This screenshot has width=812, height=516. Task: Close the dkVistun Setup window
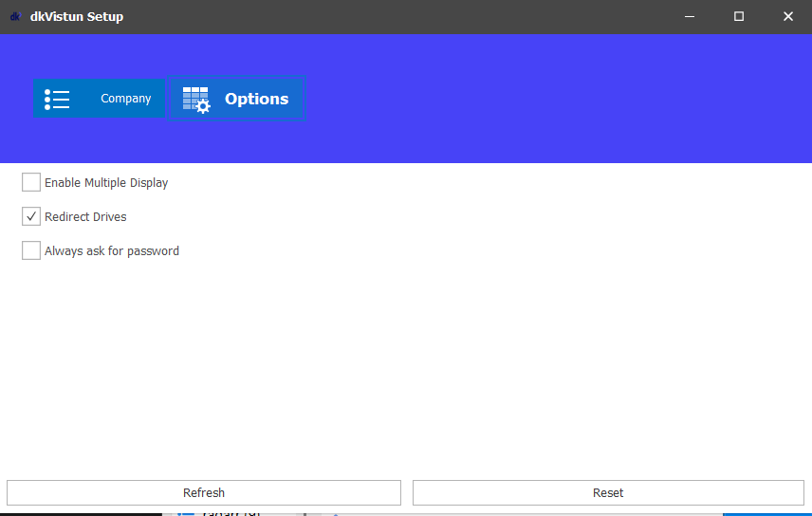point(787,16)
